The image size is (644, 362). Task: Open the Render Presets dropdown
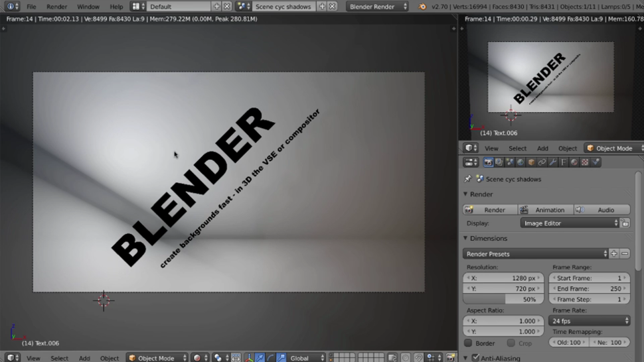[x=536, y=254]
